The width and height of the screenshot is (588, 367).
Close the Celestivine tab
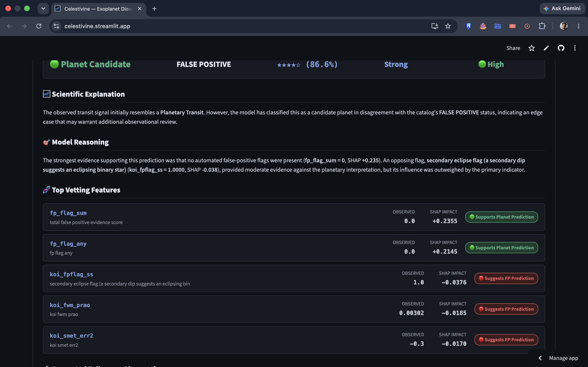point(140,9)
